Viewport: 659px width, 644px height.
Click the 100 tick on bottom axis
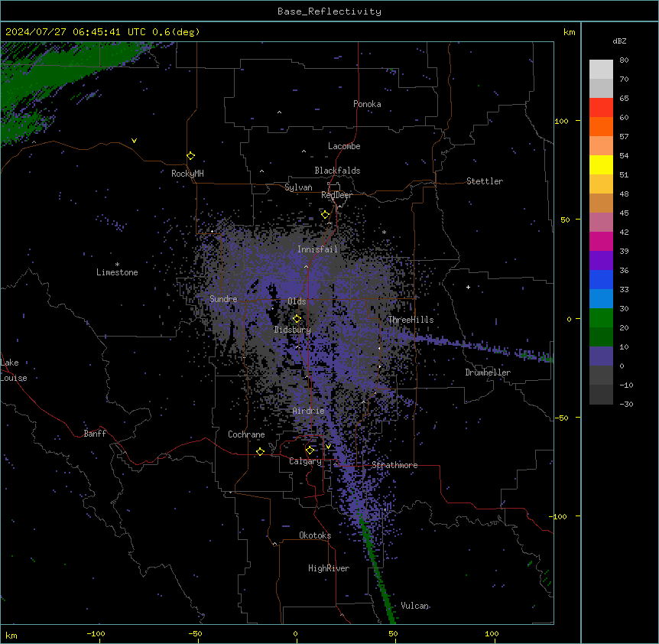492,633
